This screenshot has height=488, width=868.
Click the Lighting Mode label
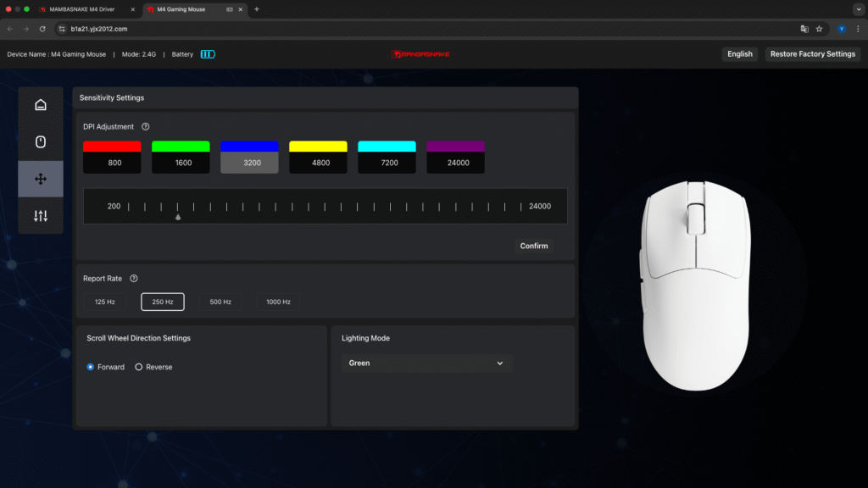tap(365, 338)
